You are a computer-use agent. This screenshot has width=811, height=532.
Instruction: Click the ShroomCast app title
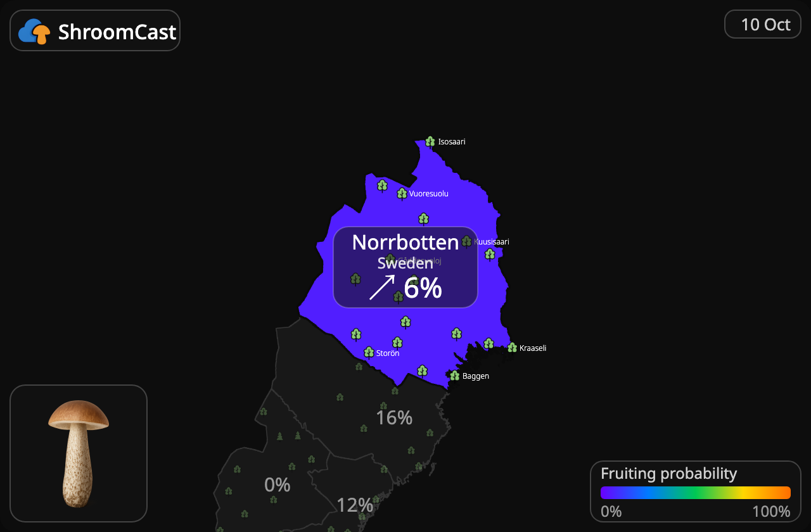pyautogui.click(x=117, y=32)
